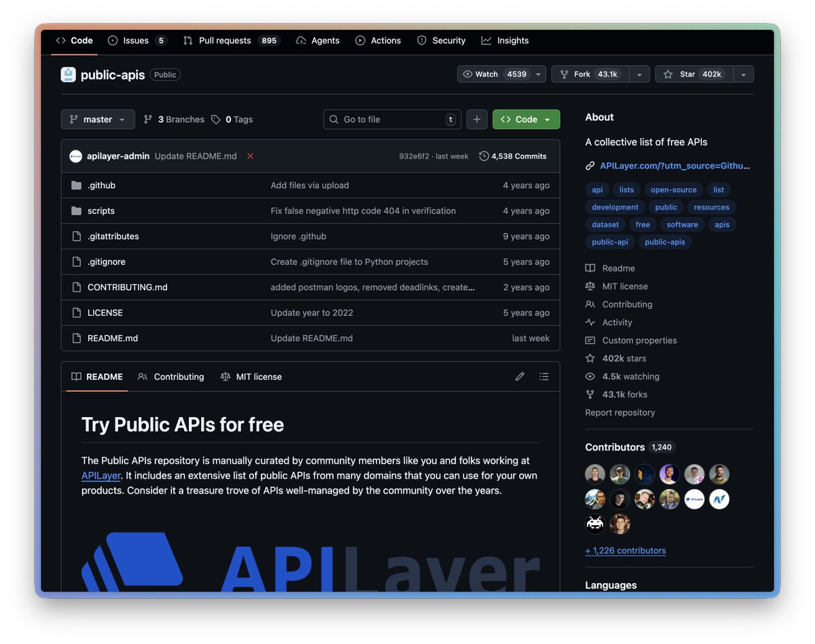Image resolution: width=815 pixels, height=644 pixels.
Task: View the 4,538 Commits history
Action: 513,156
